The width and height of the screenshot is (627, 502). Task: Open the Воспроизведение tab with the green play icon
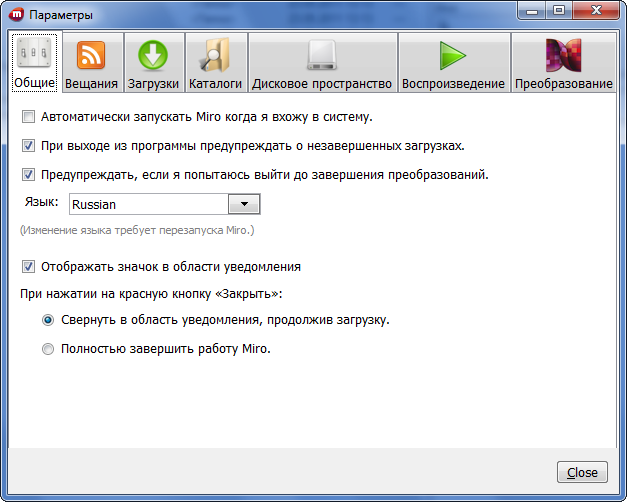click(x=453, y=62)
